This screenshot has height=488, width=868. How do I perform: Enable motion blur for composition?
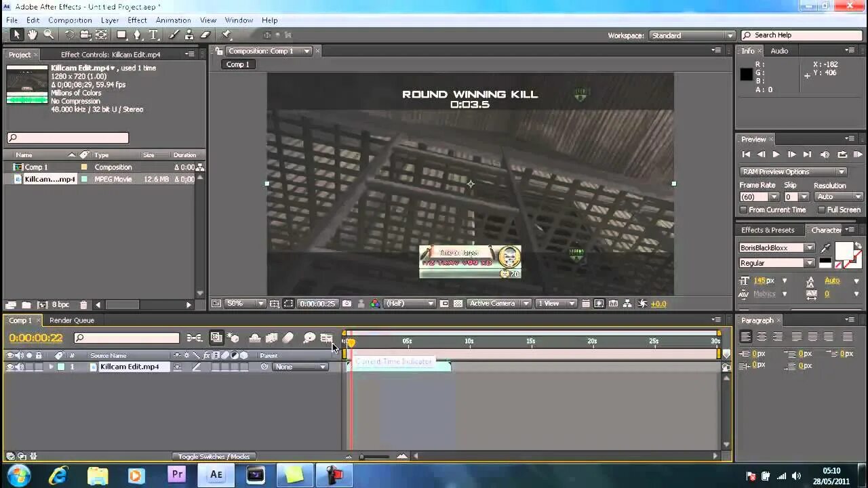[x=288, y=338]
